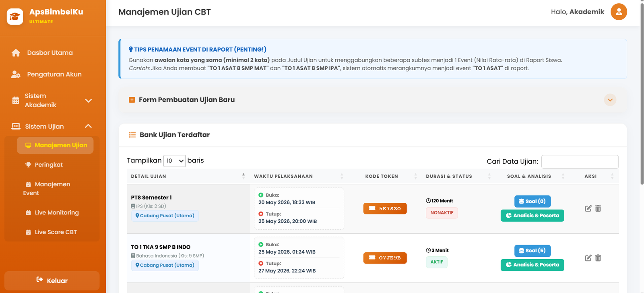Screen dimensions: 644x293
Task: Click the calendar icon beside Live Monitoring
Action: [28, 213]
